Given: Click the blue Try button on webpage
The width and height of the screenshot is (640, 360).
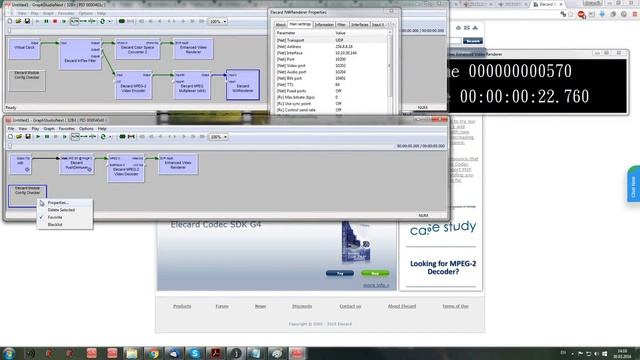Looking at the screenshot, I should [340, 273].
